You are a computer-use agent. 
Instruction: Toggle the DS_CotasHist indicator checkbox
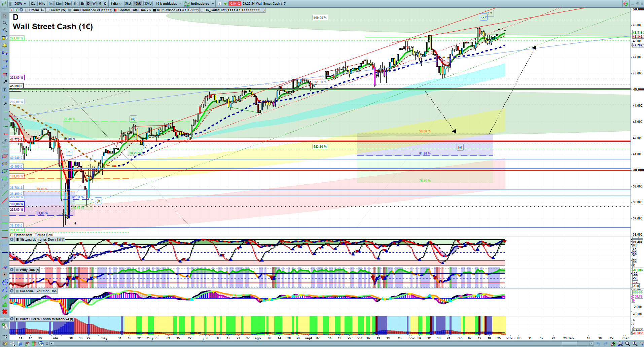202,10
